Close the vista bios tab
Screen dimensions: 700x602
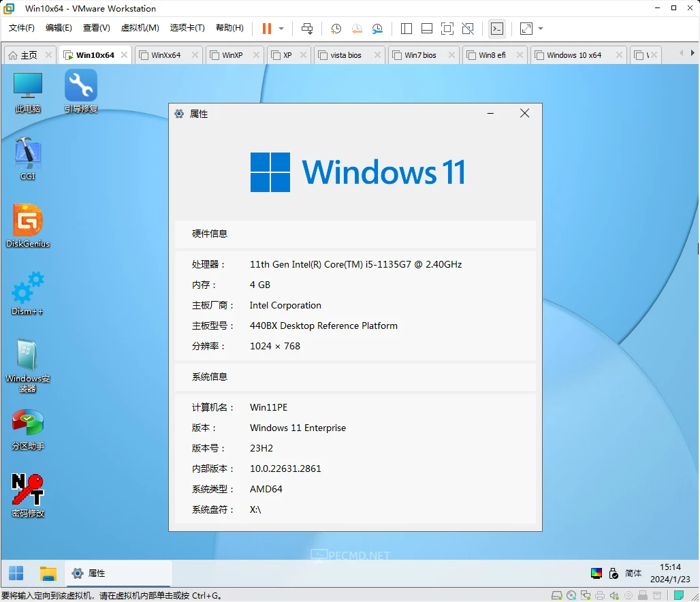pyautogui.click(x=377, y=54)
